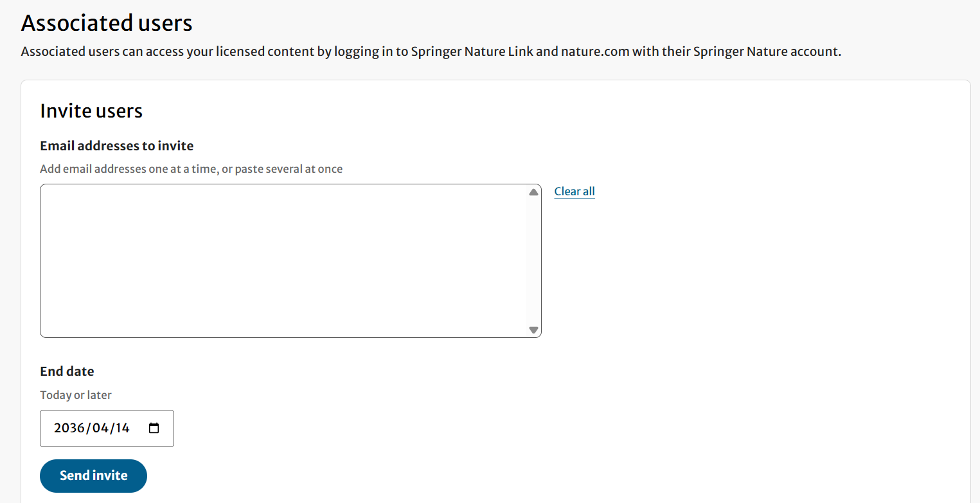Click the Clear all link

coord(574,191)
